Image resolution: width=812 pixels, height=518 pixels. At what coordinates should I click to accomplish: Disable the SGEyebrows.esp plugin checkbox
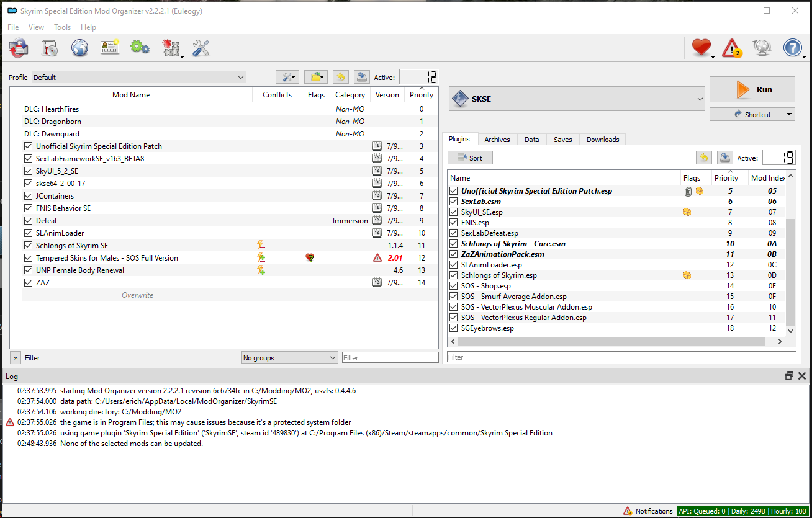coord(454,328)
